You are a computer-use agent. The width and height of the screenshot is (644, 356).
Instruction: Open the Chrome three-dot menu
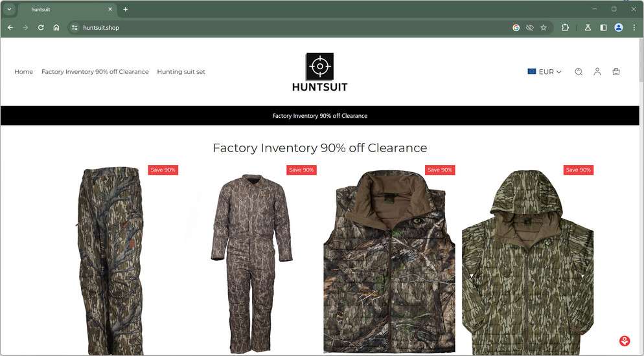point(634,27)
